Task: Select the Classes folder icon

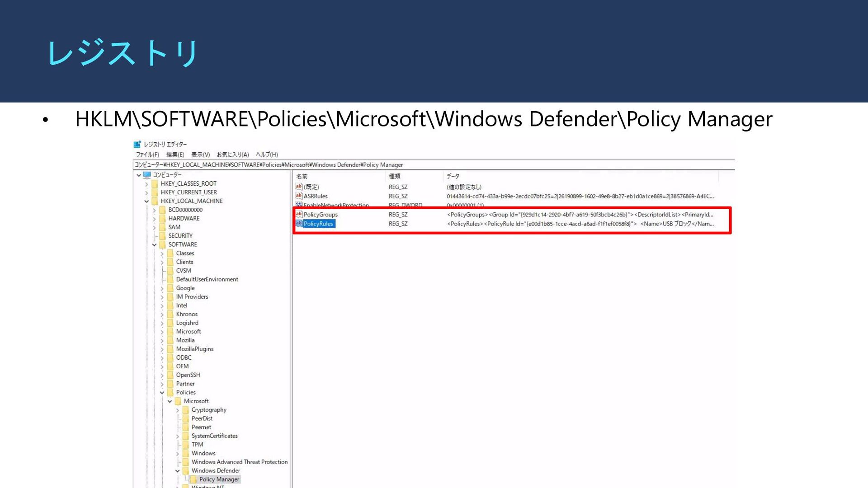Action: click(170, 253)
